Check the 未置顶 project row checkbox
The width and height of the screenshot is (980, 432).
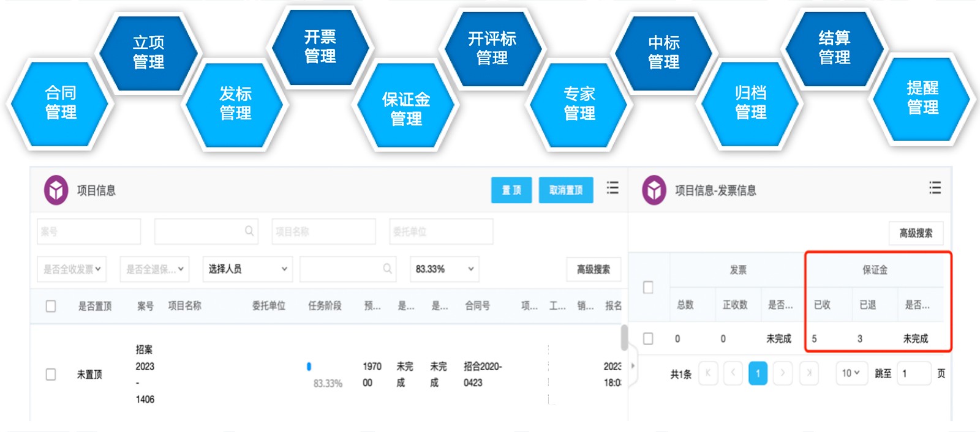coord(51,374)
